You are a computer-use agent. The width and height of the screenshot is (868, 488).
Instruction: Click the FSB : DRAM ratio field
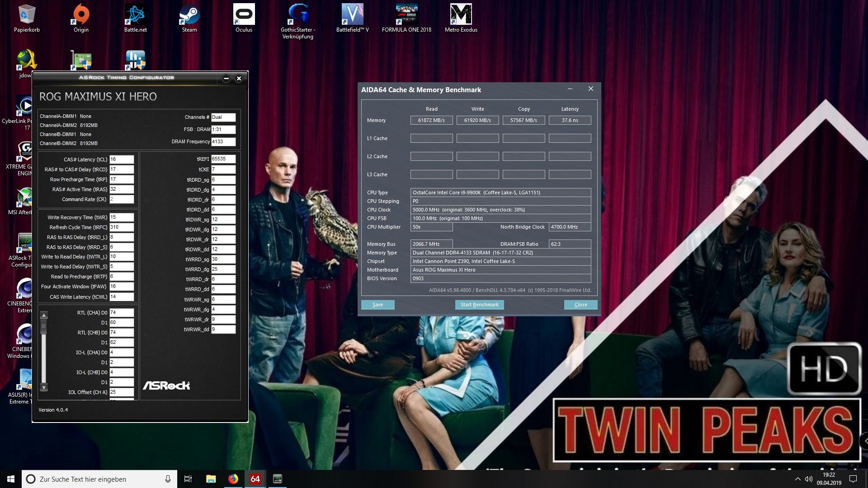223,129
